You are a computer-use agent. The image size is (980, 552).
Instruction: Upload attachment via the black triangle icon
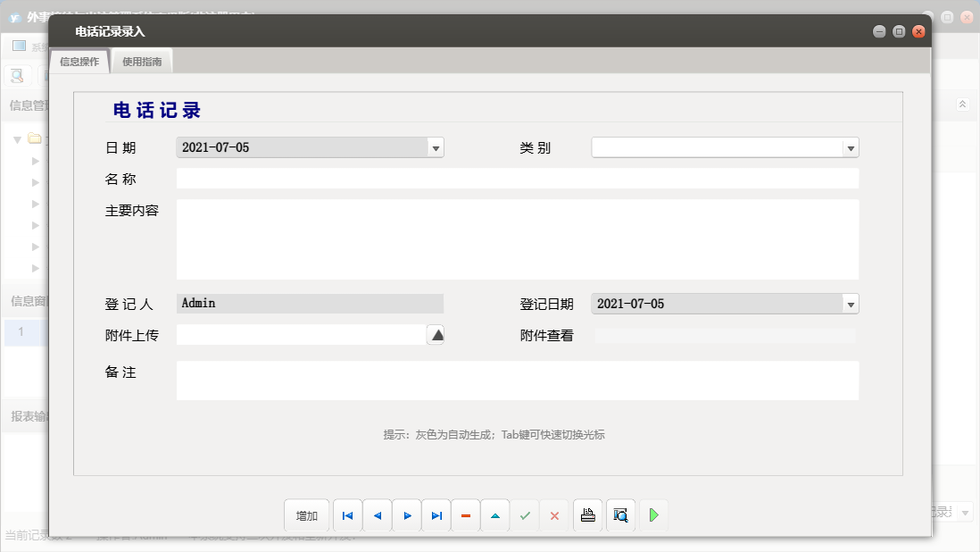(435, 334)
